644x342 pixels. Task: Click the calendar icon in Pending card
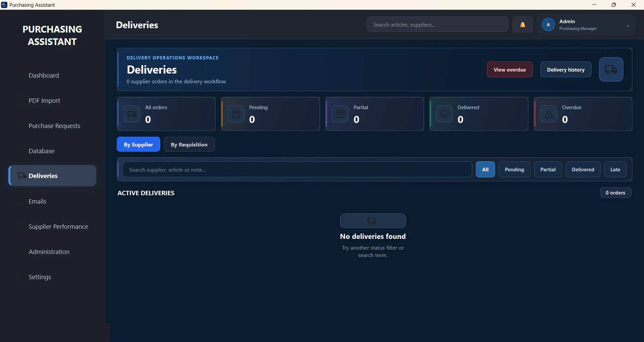(x=236, y=114)
